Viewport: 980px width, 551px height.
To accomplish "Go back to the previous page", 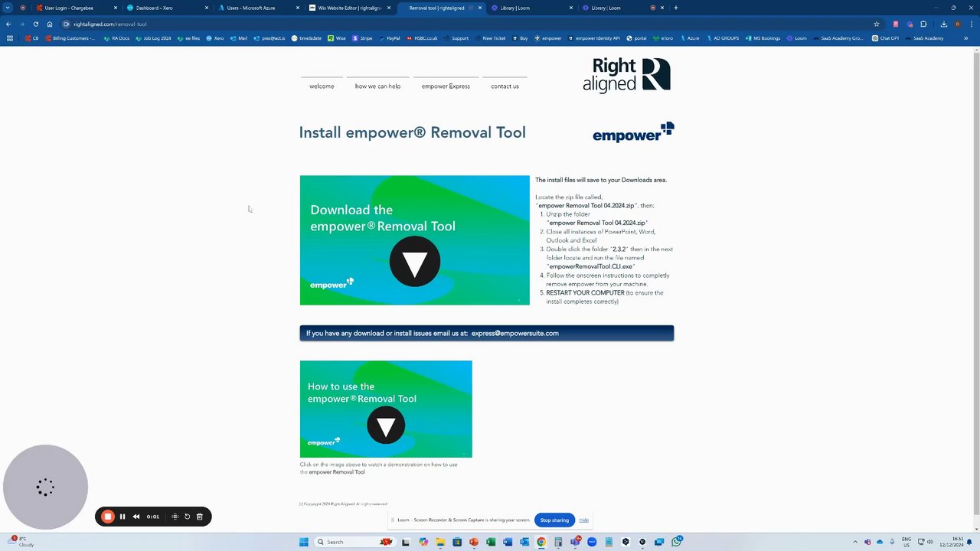I will pos(8,24).
